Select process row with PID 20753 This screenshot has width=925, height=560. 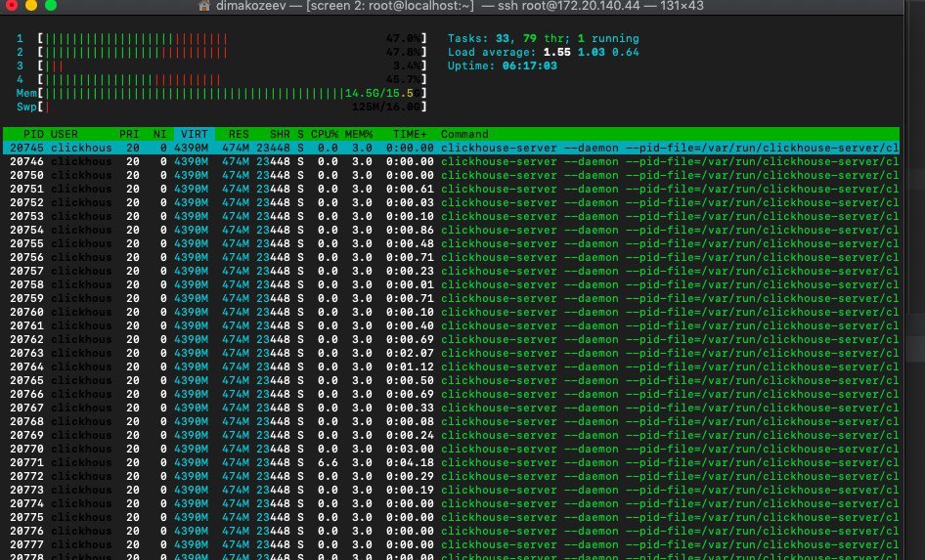click(x=452, y=216)
